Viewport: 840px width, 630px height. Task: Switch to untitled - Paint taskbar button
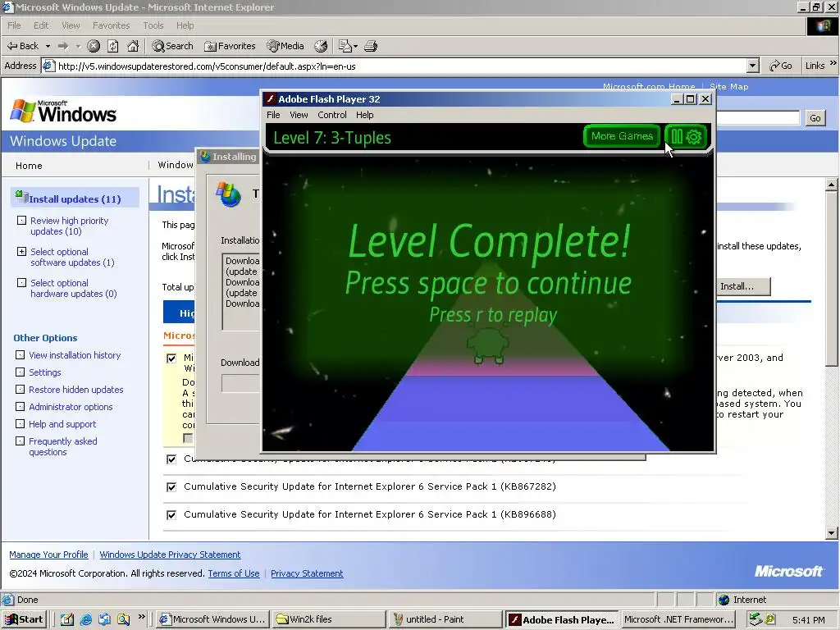[x=445, y=619]
